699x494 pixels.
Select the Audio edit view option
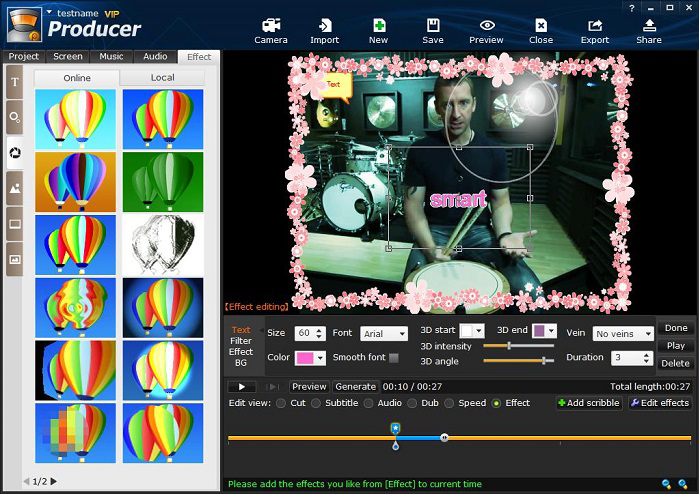pyautogui.click(x=370, y=403)
